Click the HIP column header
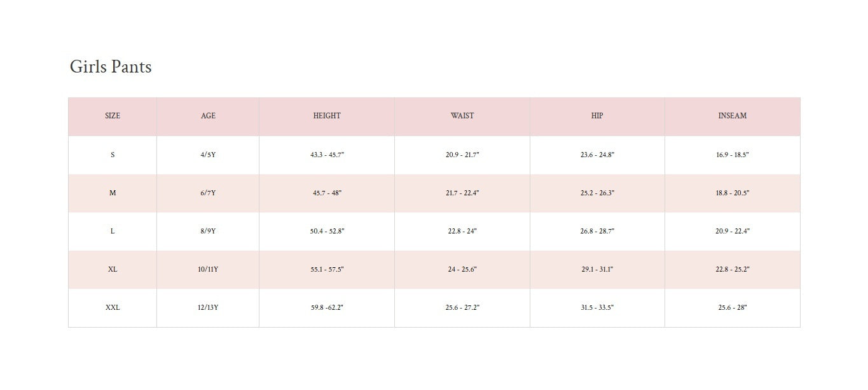The image size is (868, 390). [597, 116]
